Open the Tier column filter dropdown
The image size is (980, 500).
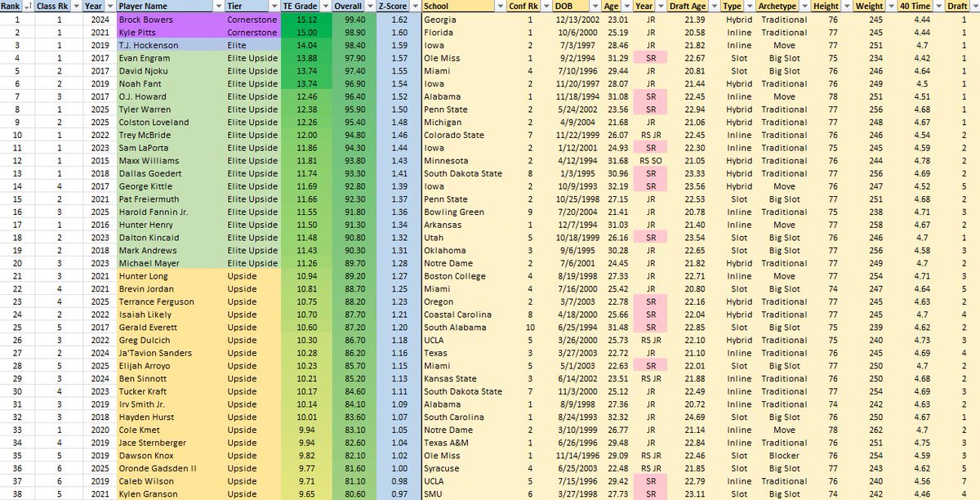273,6
